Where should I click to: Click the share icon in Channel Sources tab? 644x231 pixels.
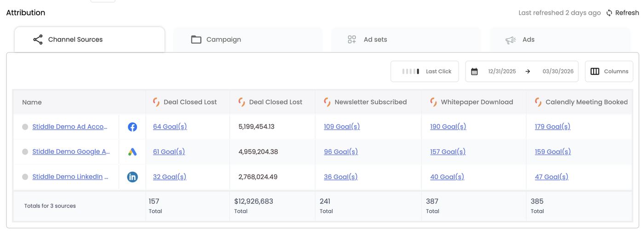coord(38,40)
